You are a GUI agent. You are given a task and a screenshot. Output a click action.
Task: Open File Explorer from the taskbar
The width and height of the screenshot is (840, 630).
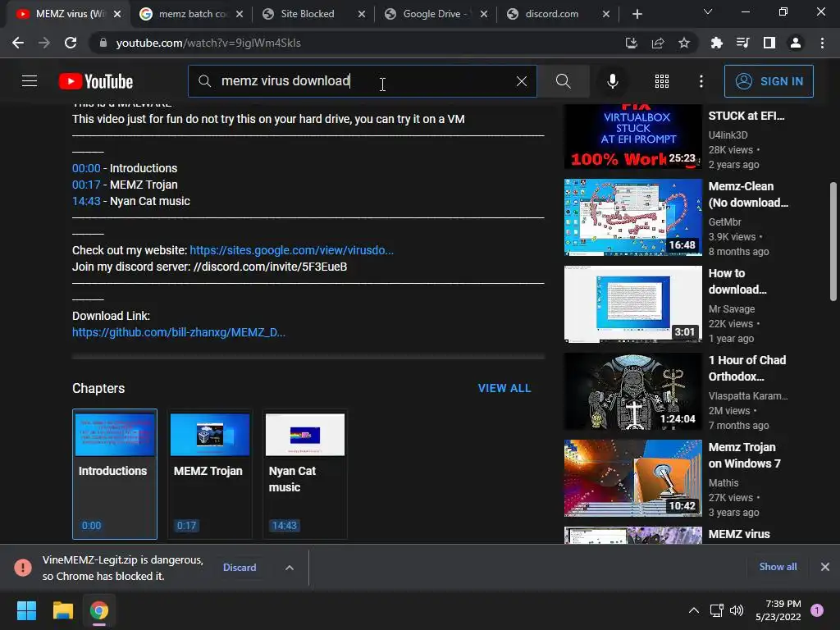click(x=62, y=610)
